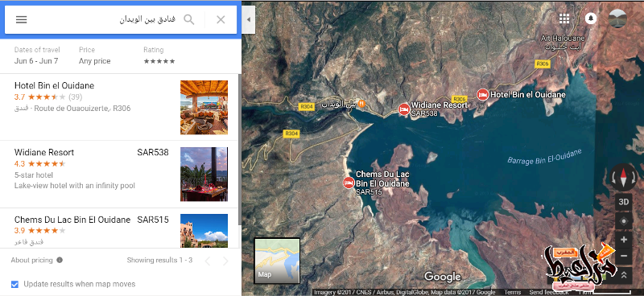644x296 pixels.
Task: Show my location on the map
Action: coord(624,221)
